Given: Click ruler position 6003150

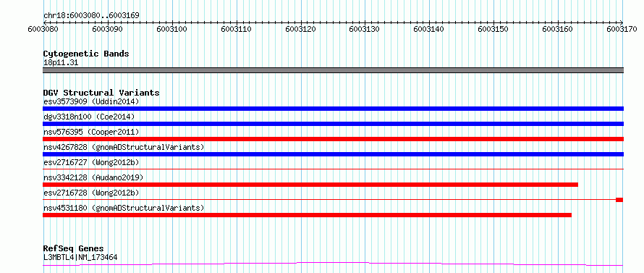Looking at the screenshot, I should coord(493,29).
